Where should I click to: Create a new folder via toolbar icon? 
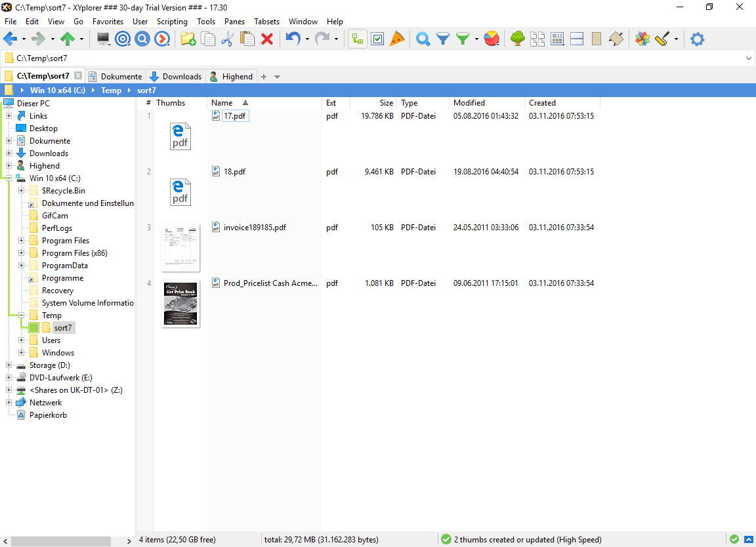[188, 39]
